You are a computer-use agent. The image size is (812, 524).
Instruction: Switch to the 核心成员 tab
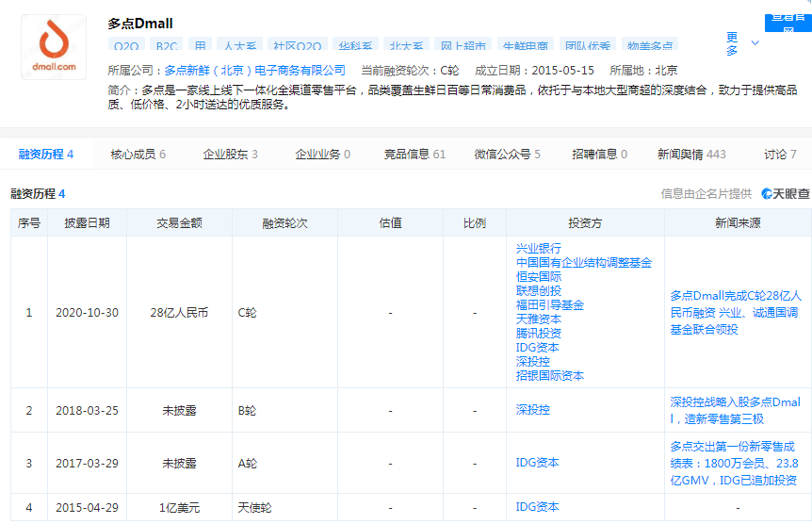pos(138,154)
